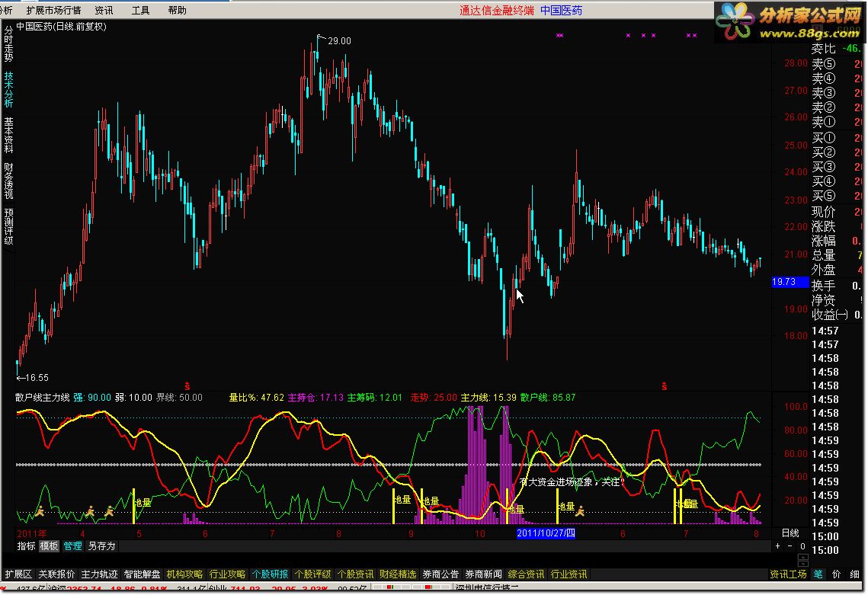This screenshot has height=595, width=868.
Task: Open the 预测评级 side tab
Action: click(8, 226)
